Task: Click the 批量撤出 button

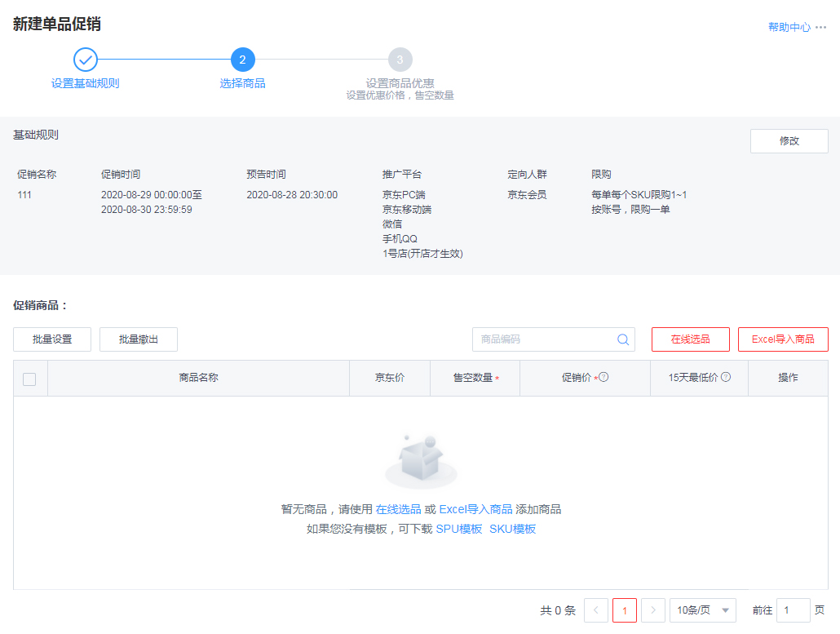Action: (139, 339)
